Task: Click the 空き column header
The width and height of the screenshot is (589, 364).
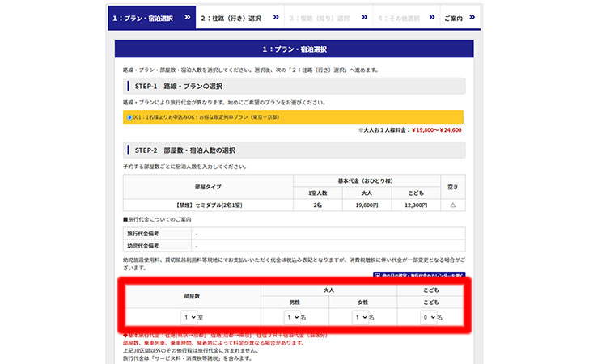Action: (x=452, y=187)
